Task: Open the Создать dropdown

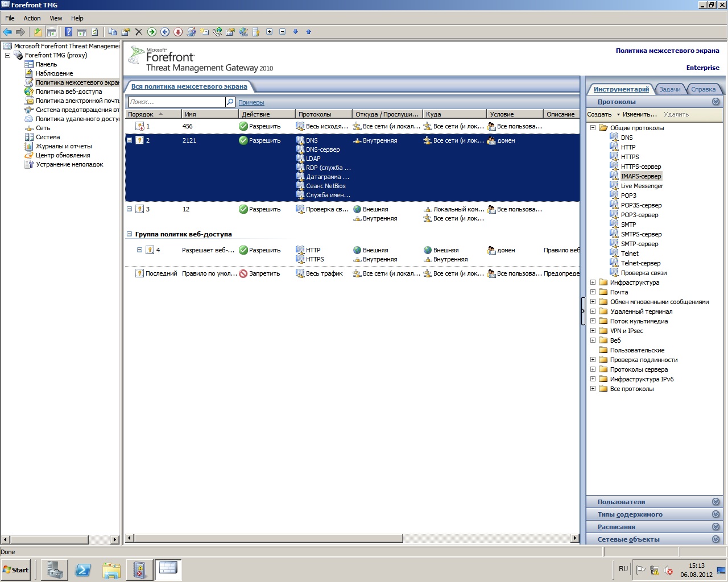Action: click(603, 114)
